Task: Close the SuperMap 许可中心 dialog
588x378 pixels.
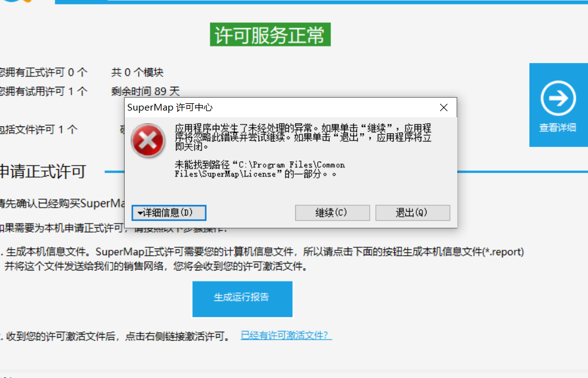Action: [444, 107]
